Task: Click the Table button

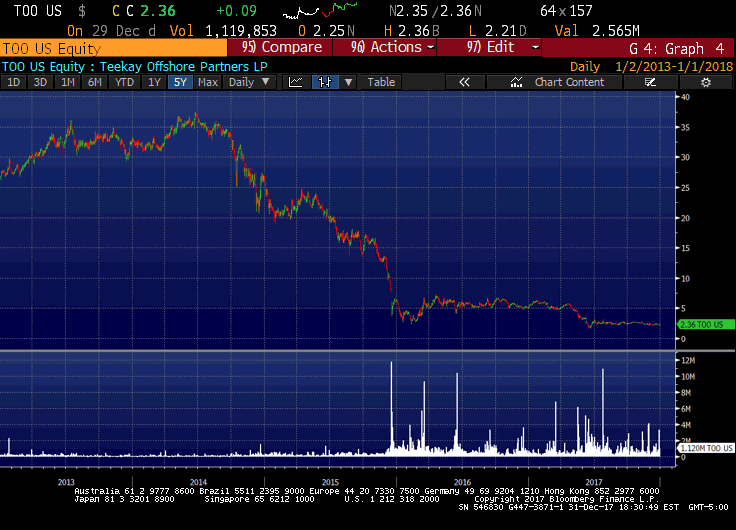Action: coord(381,82)
